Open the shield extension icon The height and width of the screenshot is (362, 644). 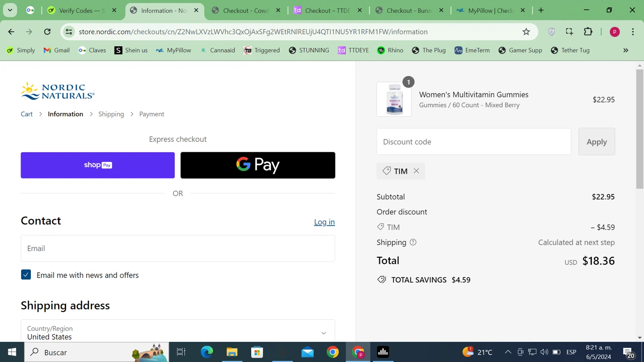pyautogui.click(x=552, y=32)
